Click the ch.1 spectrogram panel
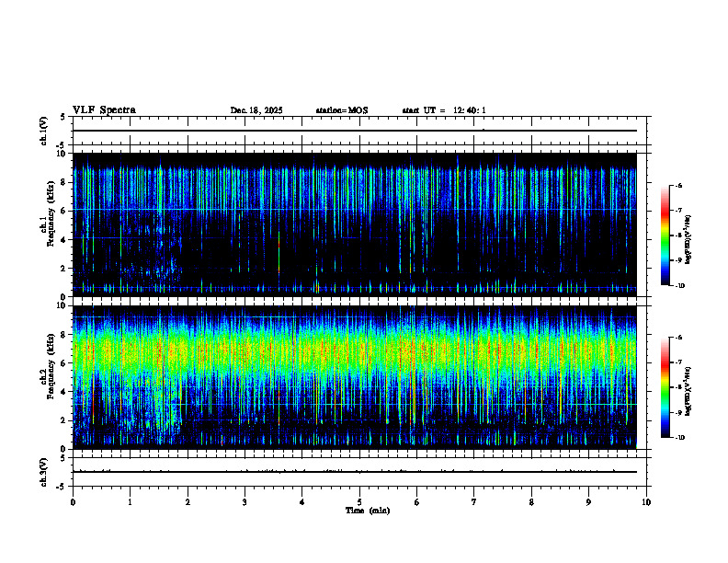Image resolution: width=728 pixels, height=563 pixels. tap(355, 224)
